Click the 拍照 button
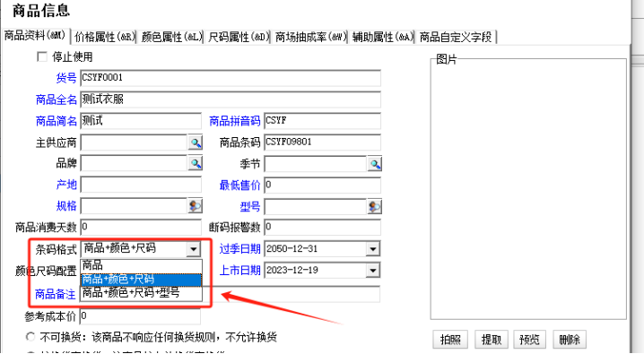 (x=450, y=340)
